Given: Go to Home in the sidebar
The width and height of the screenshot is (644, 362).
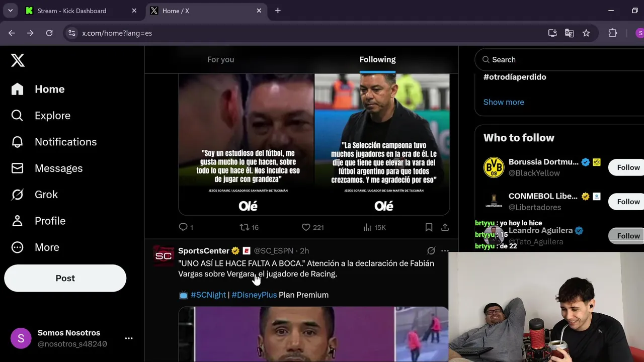Looking at the screenshot, I should click(38, 89).
